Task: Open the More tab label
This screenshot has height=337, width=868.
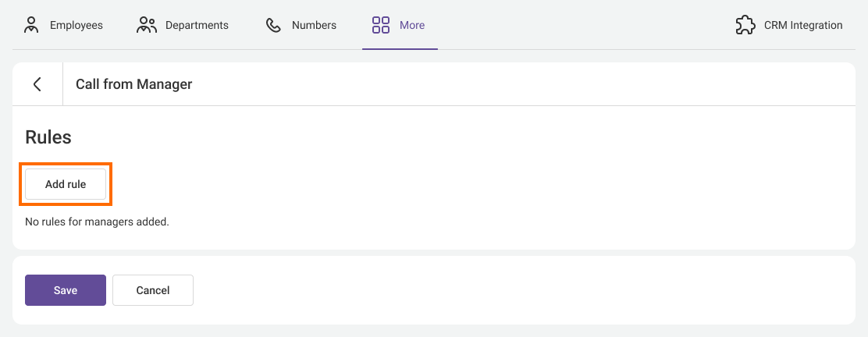Action: pos(412,25)
